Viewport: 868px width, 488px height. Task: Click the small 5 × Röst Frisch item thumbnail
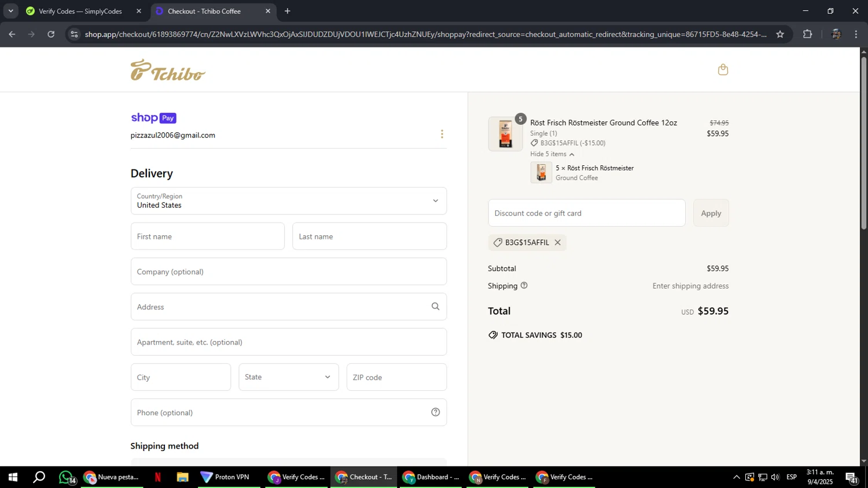pos(541,172)
